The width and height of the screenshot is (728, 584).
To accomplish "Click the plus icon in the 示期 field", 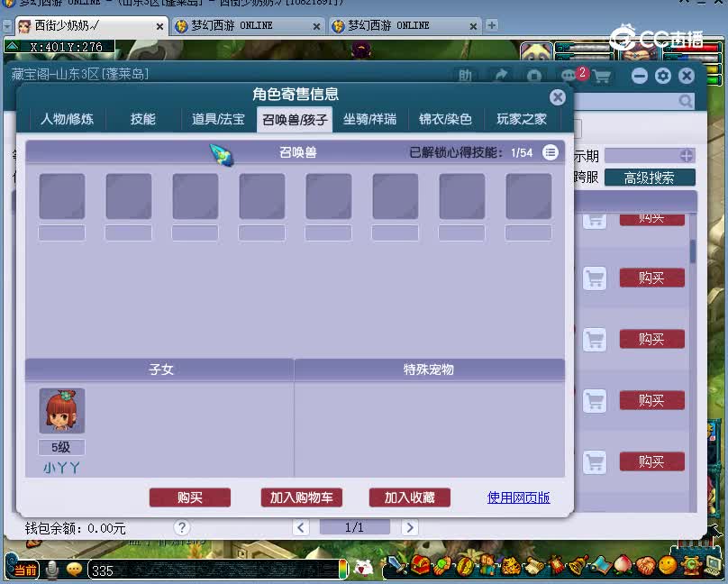I will click(x=687, y=156).
